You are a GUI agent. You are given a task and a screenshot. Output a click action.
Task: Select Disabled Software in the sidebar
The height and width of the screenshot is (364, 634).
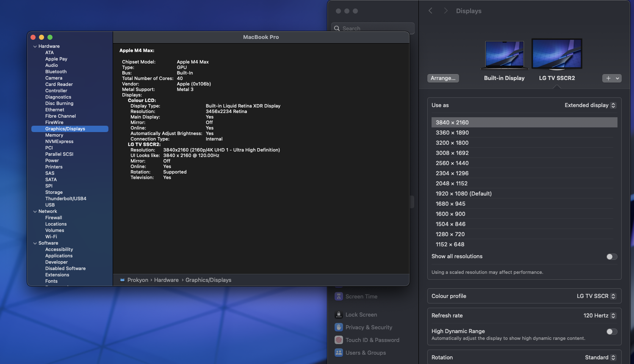tap(66, 268)
